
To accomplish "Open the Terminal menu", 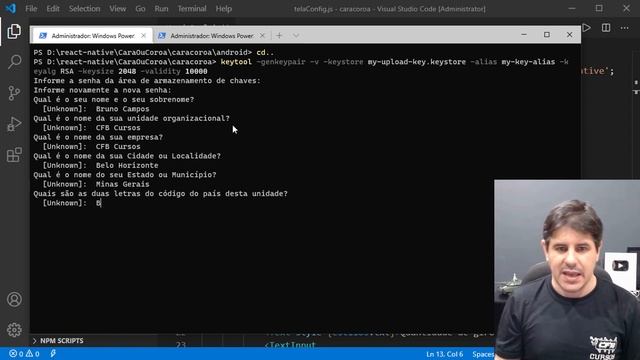I will 192,9.
